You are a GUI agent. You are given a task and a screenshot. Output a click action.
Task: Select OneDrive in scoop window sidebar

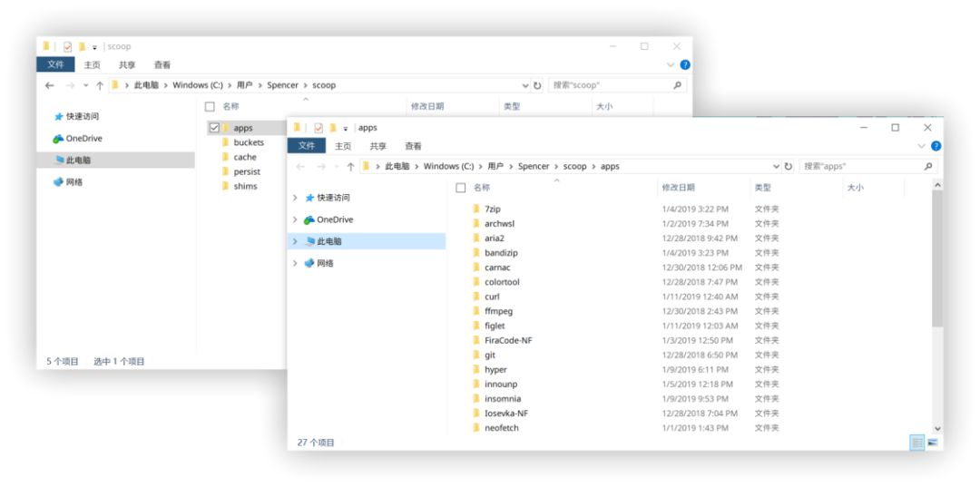point(83,139)
